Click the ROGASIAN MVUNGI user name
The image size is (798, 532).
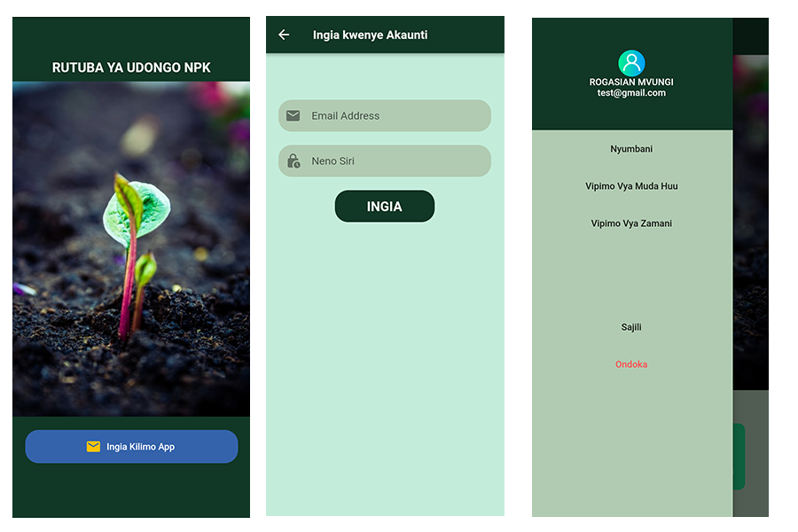(x=631, y=82)
